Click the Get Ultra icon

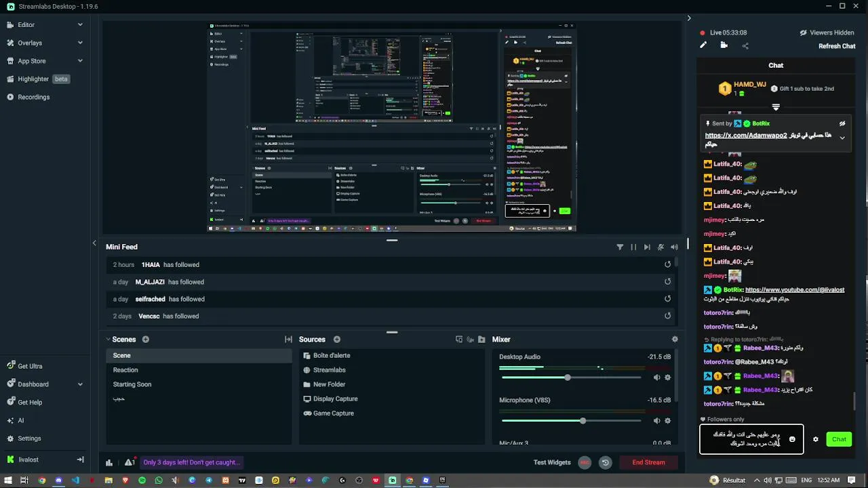pyautogui.click(x=11, y=366)
